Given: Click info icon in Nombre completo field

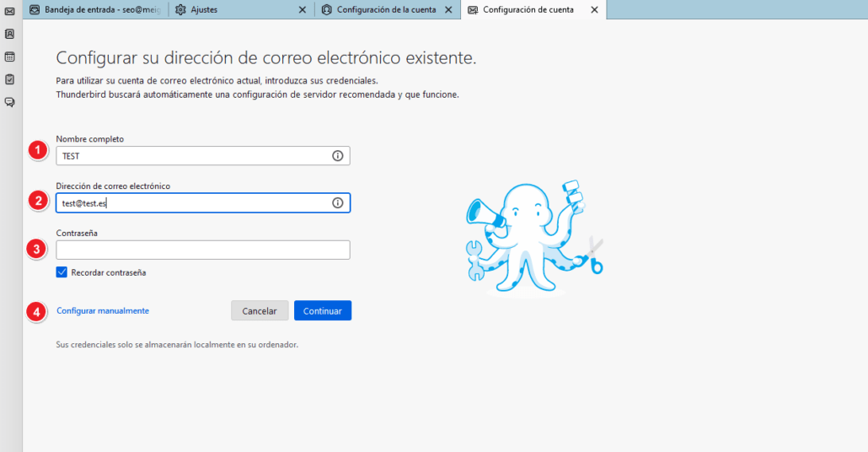Looking at the screenshot, I should pos(338,156).
